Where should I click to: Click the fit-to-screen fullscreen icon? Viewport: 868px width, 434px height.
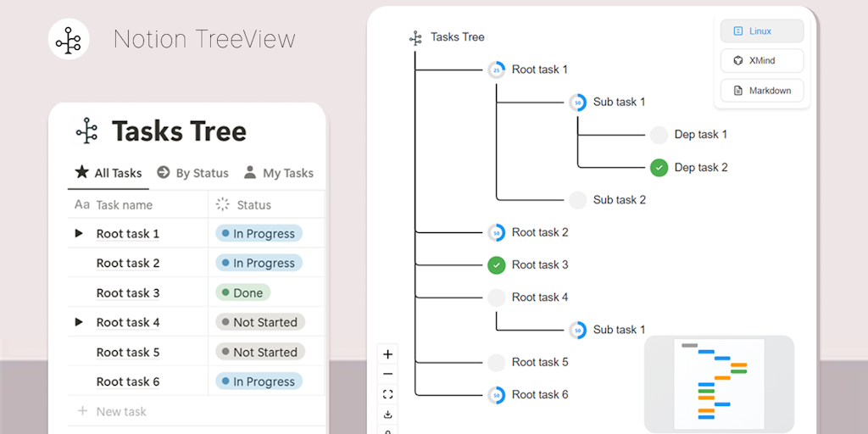click(x=388, y=394)
